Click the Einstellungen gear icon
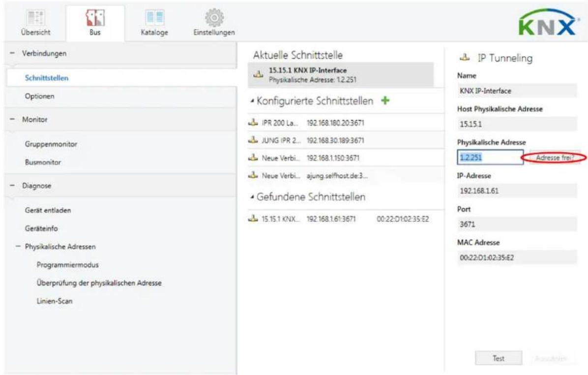 point(214,17)
